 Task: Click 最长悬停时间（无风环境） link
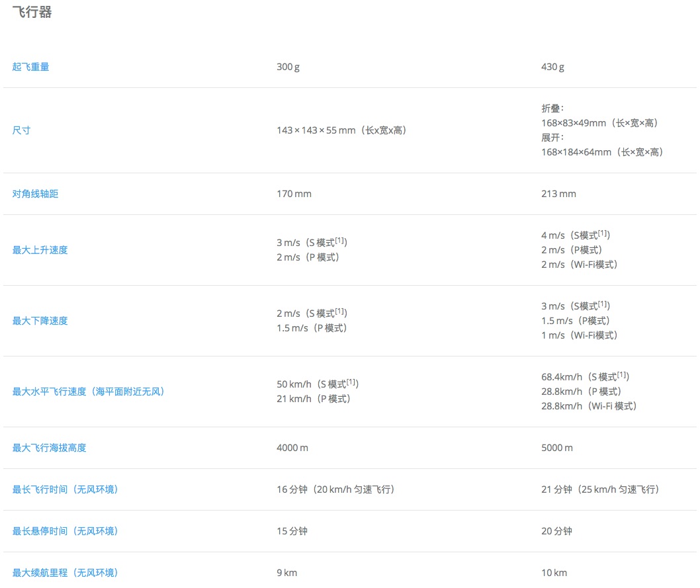tap(65, 531)
